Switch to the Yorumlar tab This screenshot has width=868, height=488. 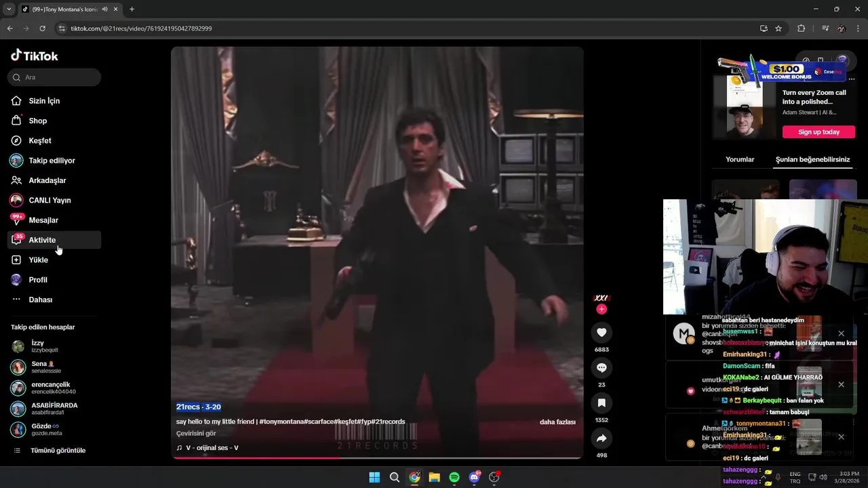tap(740, 160)
